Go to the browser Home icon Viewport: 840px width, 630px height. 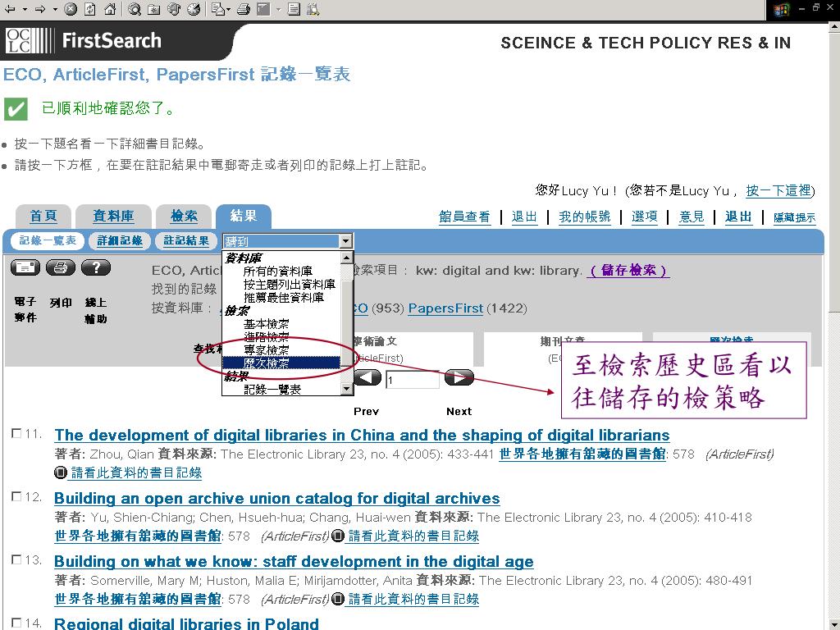pyautogui.click(x=110, y=8)
